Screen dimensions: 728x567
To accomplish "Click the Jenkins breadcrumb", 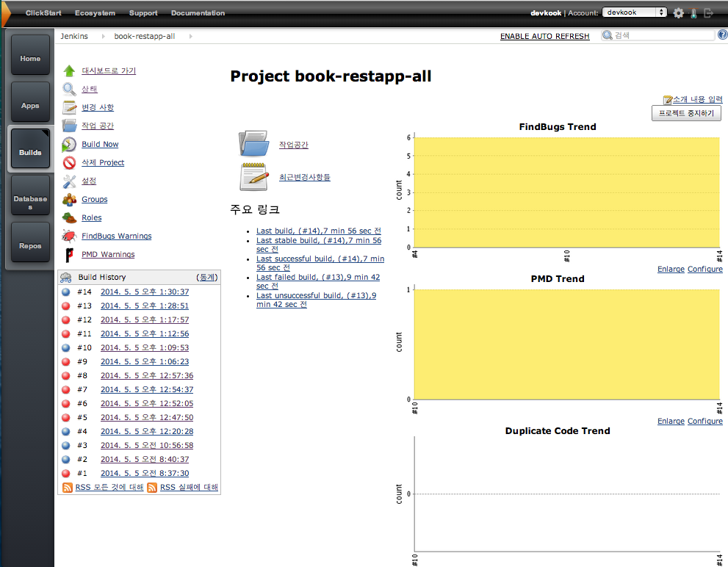I will (74, 36).
